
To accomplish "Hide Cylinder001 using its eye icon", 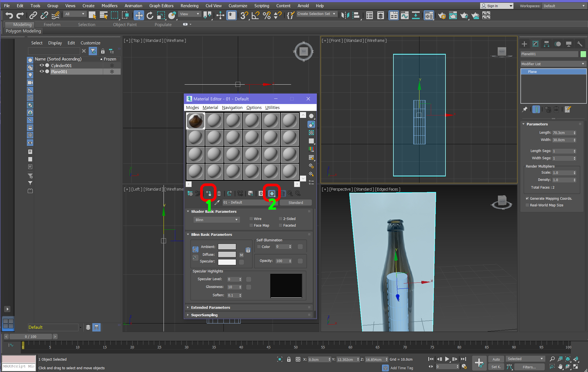I will [42, 65].
